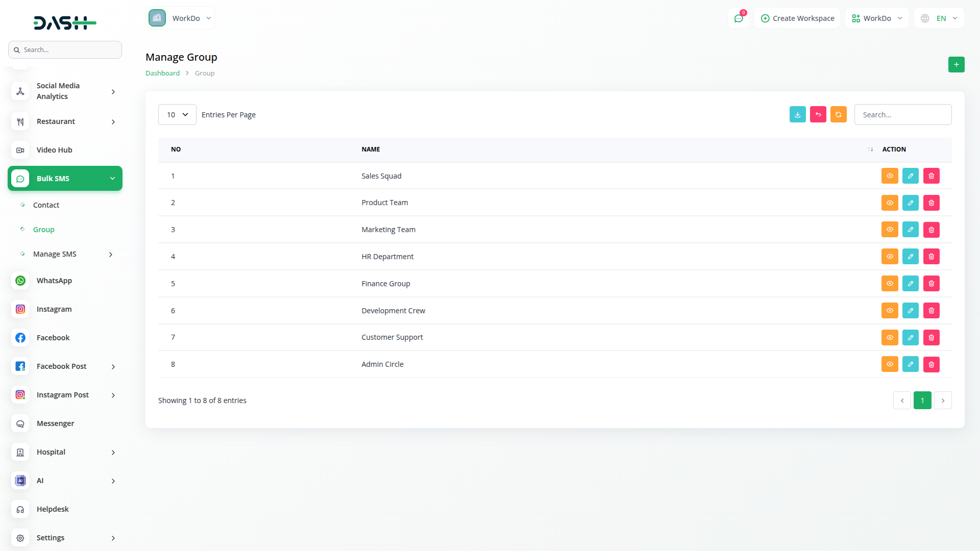Show Customer Support details via eye icon
The height and width of the screenshot is (551, 980).
click(x=889, y=337)
